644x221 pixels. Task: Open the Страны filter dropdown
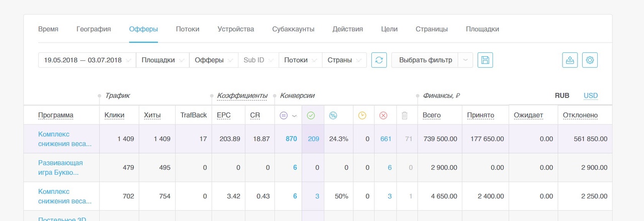coord(344,60)
